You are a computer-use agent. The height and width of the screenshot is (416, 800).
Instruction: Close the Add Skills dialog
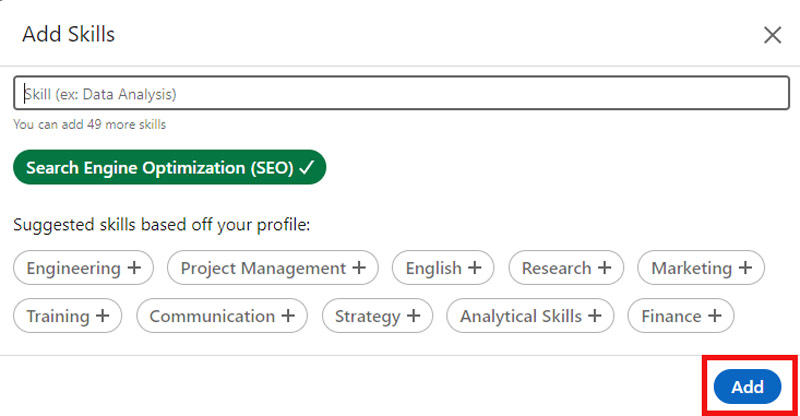click(x=772, y=35)
